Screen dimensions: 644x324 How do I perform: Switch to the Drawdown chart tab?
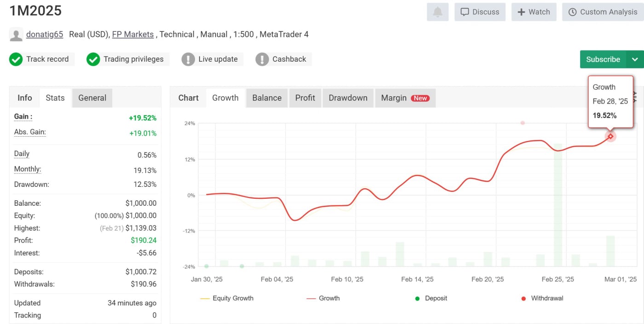(348, 98)
